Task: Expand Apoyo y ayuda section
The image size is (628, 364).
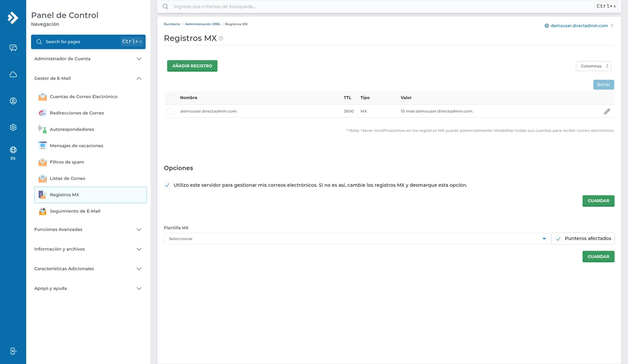Action: point(88,288)
